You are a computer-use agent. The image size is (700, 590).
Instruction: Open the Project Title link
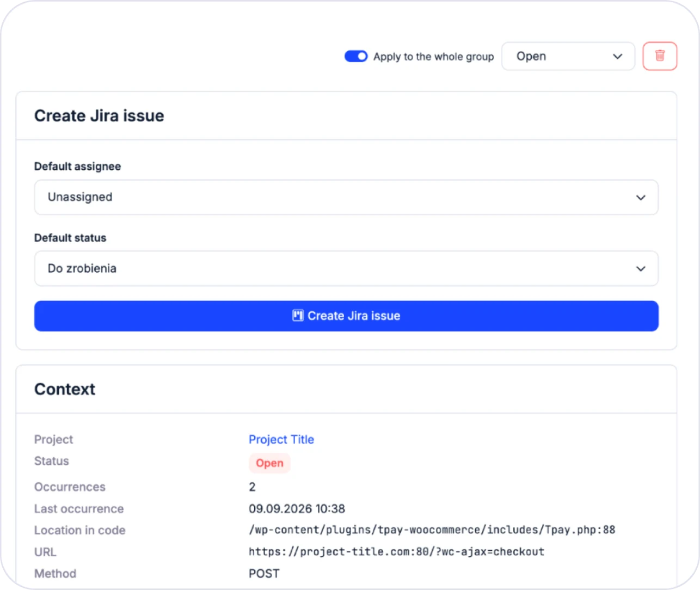click(281, 439)
